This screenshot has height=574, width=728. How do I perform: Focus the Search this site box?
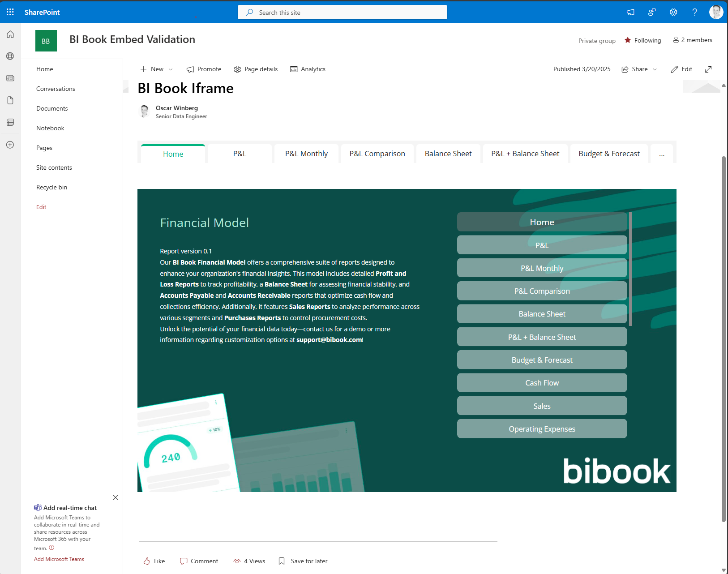point(343,12)
